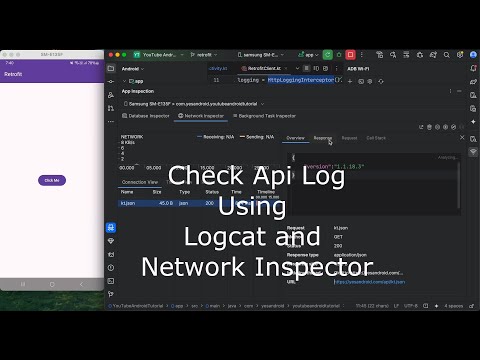480x360 pixels.
Task: Click the LF line separator status entry
Action: (x=396, y=306)
